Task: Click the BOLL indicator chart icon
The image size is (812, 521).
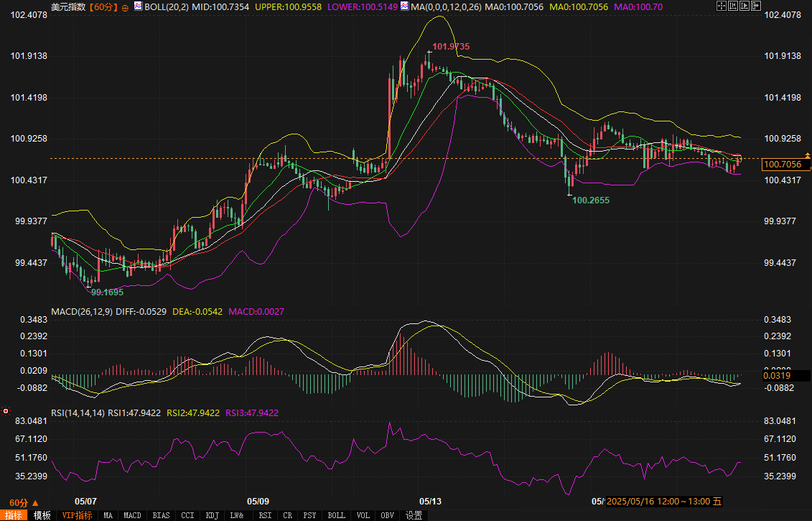Action: [x=139, y=6]
